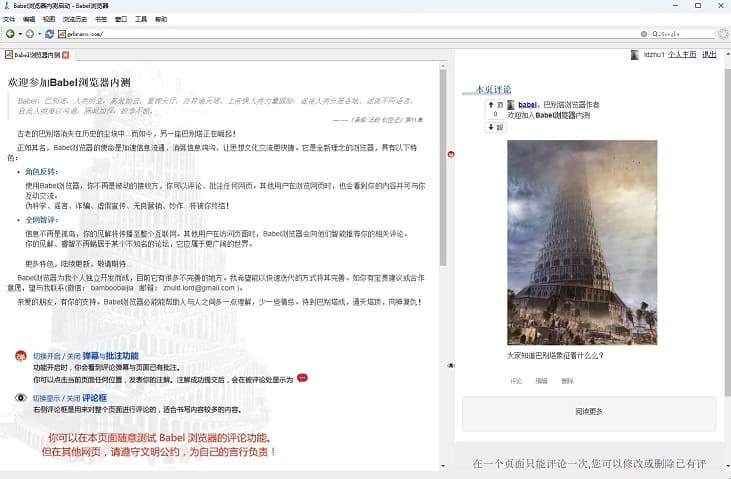This screenshot has height=479, width=731.
Task: Click the address bar URL field
Action: click(352, 34)
